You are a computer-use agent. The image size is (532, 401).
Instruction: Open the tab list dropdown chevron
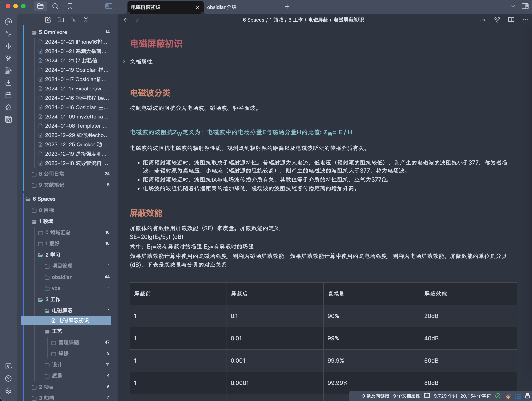click(x=513, y=6)
